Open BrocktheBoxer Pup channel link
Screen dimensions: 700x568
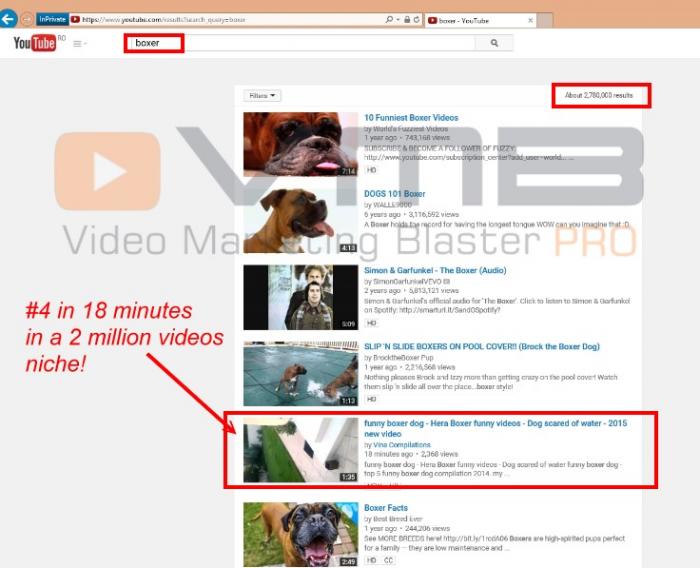pyautogui.click(x=403, y=358)
